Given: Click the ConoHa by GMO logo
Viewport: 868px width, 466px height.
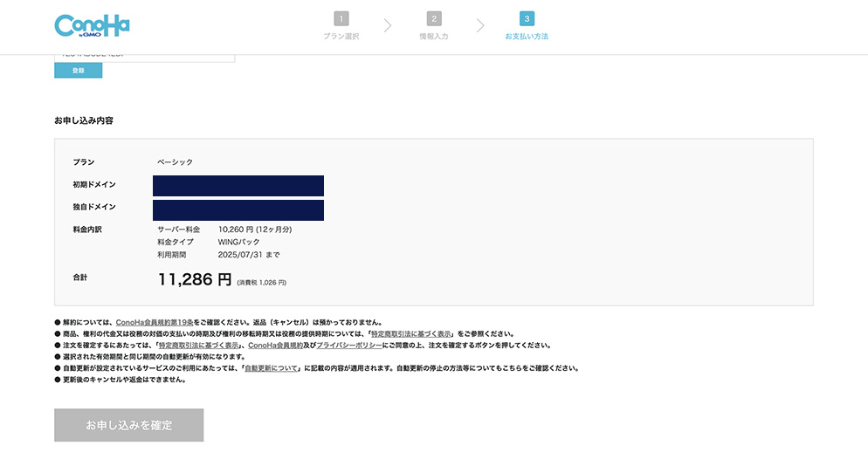Looking at the screenshot, I should (92, 26).
